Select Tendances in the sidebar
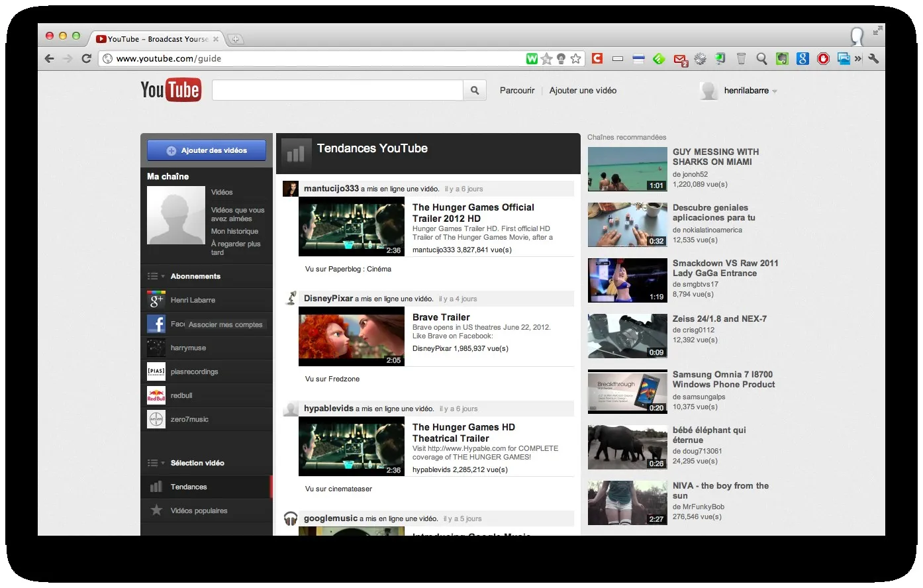Screen dimensions: 923x588 [x=189, y=487]
